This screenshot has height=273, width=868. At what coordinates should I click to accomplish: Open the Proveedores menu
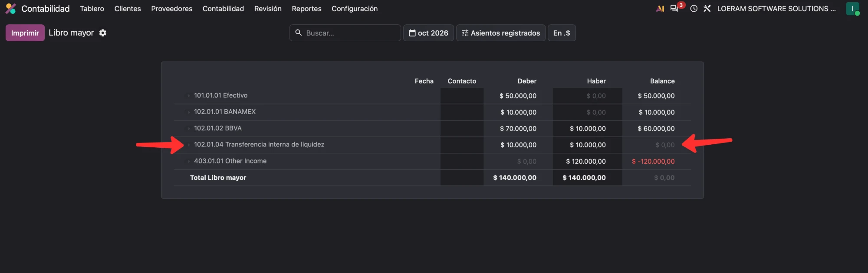[x=172, y=9]
